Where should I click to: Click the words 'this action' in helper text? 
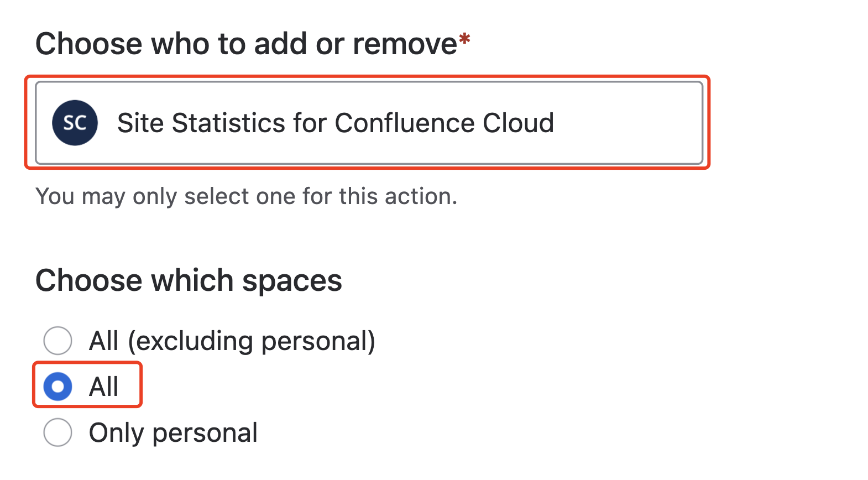(x=398, y=196)
